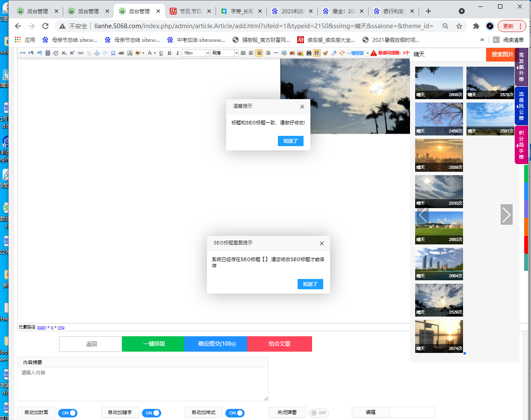Enable the 关闭弹窗 switch

coord(319,413)
